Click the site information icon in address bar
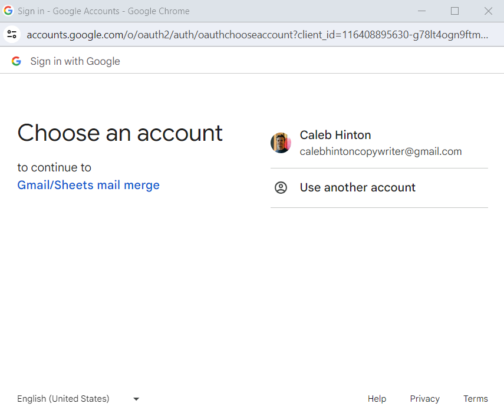 click(12, 34)
